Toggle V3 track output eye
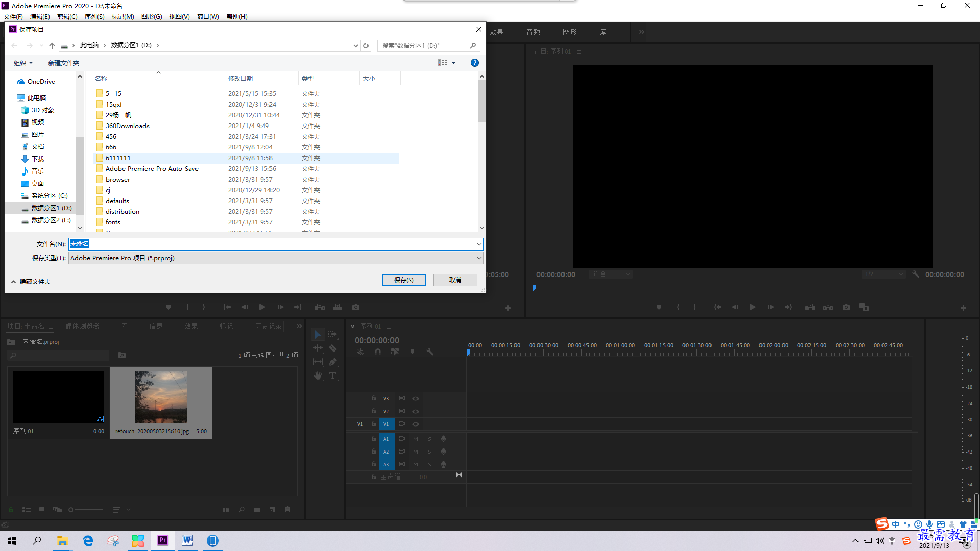980x551 pixels. [x=415, y=399]
